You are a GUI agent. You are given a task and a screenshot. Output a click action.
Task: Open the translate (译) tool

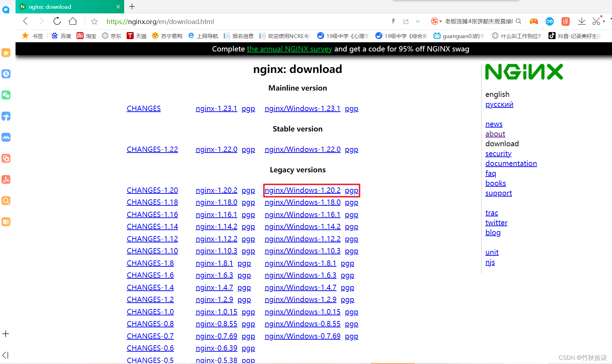[565, 21]
